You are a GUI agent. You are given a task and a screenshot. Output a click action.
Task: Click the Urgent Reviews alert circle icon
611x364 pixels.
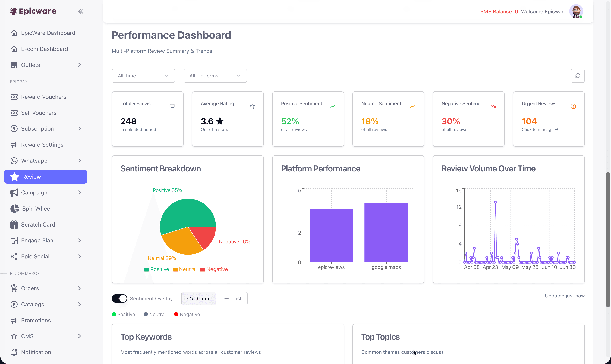pos(573,106)
